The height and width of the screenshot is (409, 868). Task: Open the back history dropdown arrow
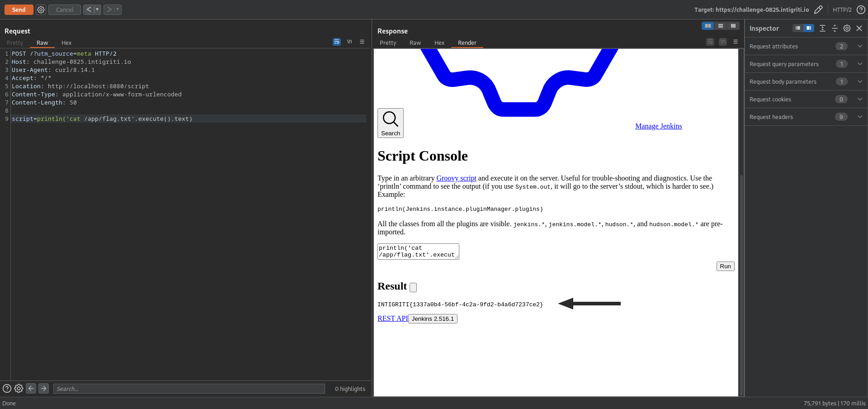pyautogui.click(x=97, y=10)
